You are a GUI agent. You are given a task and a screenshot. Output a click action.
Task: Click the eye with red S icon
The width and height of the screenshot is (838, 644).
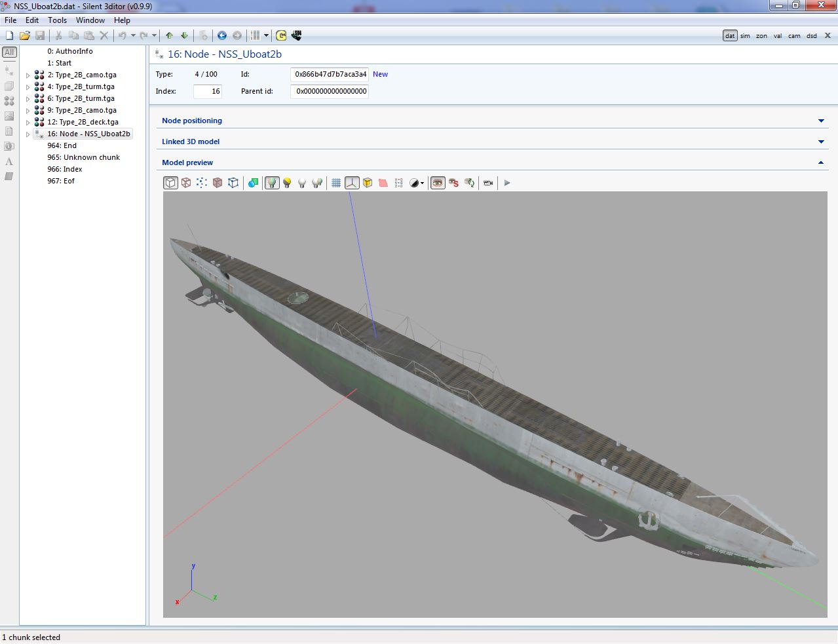click(x=453, y=183)
